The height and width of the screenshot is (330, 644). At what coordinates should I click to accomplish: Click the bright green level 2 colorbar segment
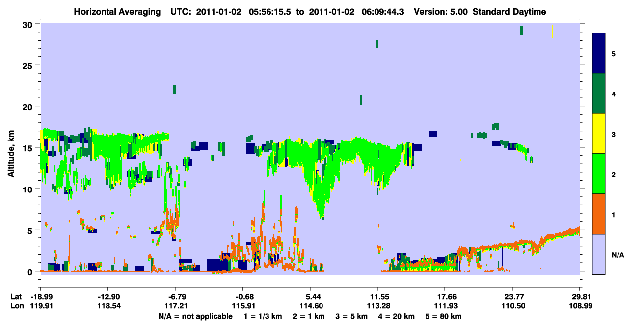(599, 174)
